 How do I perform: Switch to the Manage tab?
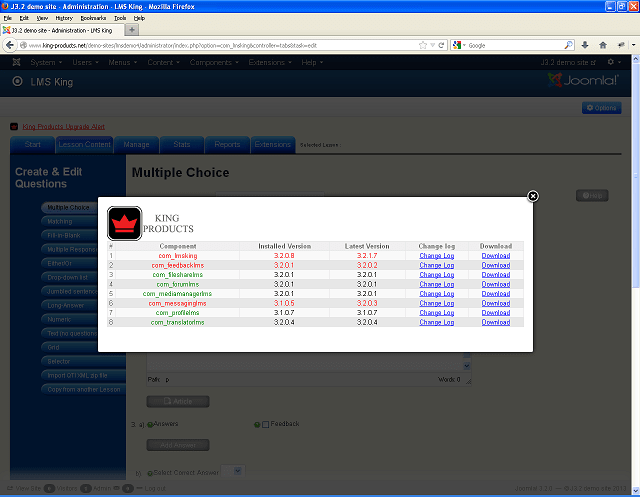coord(136,144)
